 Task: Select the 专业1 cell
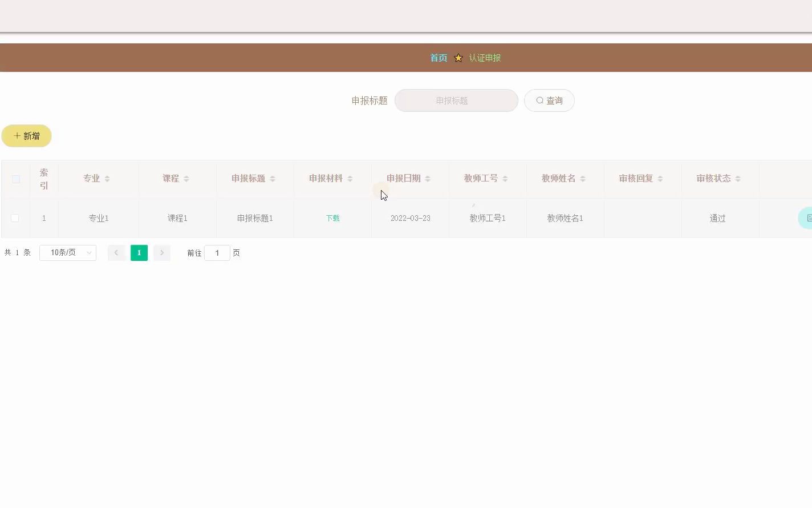coord(99,218)
